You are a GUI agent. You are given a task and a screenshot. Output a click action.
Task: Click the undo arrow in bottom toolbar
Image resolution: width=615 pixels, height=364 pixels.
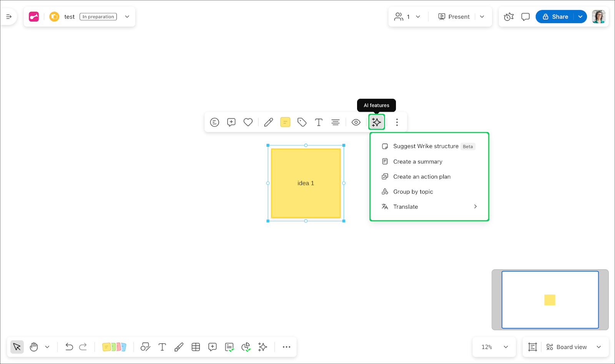click(69, 347)
